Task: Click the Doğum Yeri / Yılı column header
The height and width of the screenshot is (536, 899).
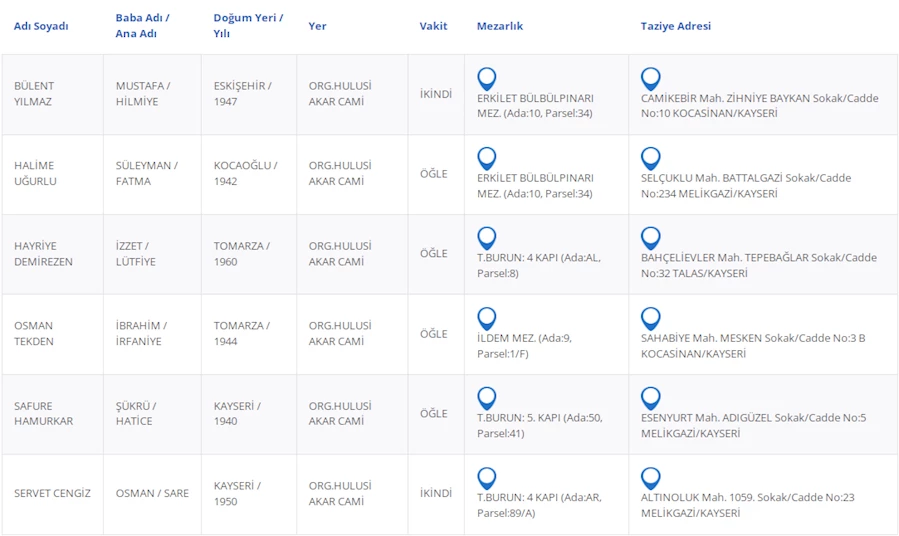Action: [247, 26]
